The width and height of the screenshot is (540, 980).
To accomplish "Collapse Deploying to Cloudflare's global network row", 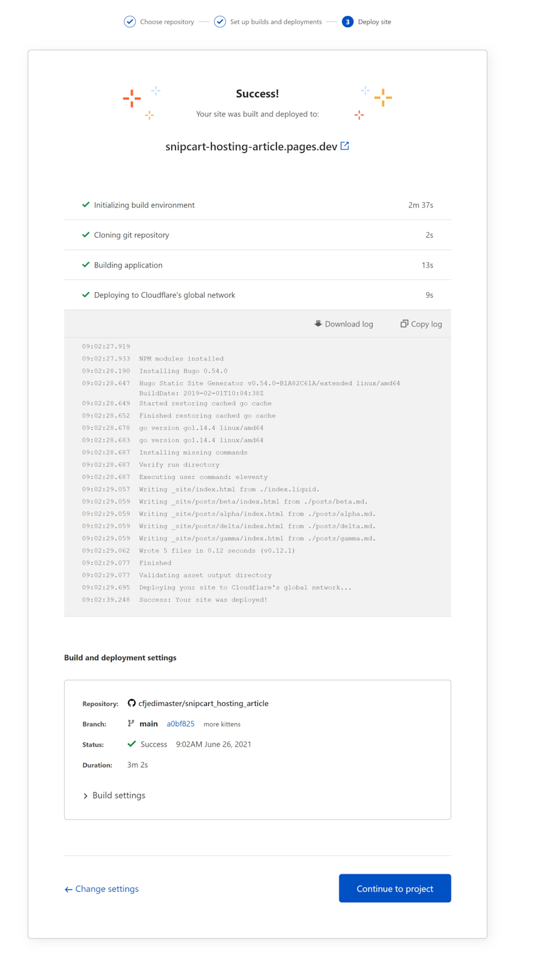I will click(257, 295).
